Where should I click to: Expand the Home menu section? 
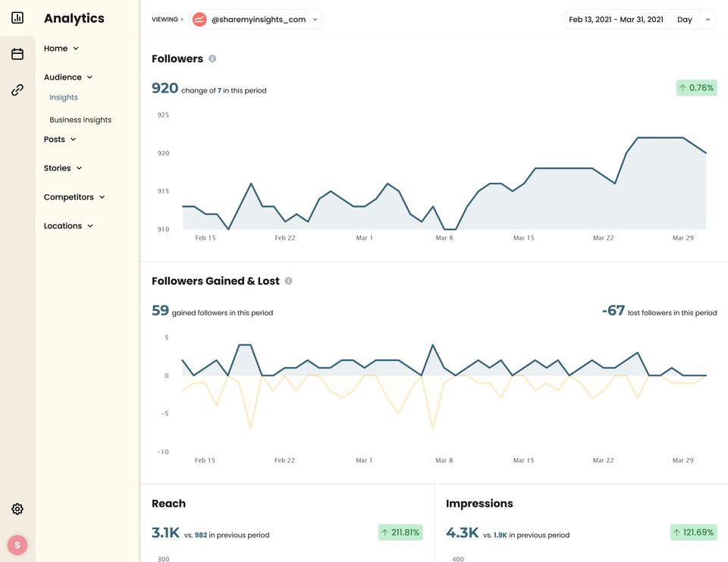(x=61, y=49)
